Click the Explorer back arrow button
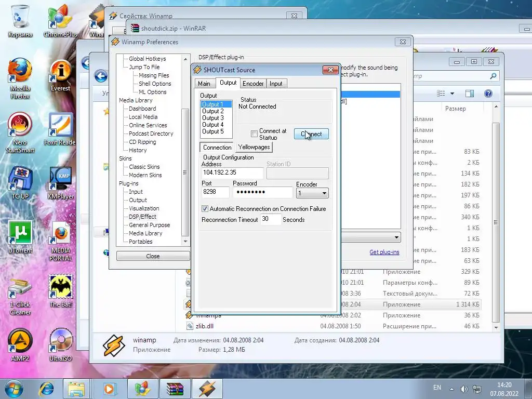532x399 pixels. 101,76
